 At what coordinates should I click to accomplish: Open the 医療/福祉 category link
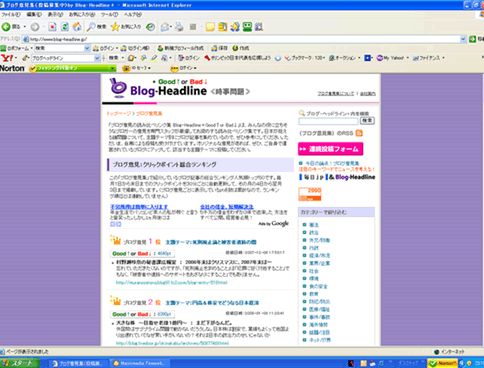[x=319, y=309]
